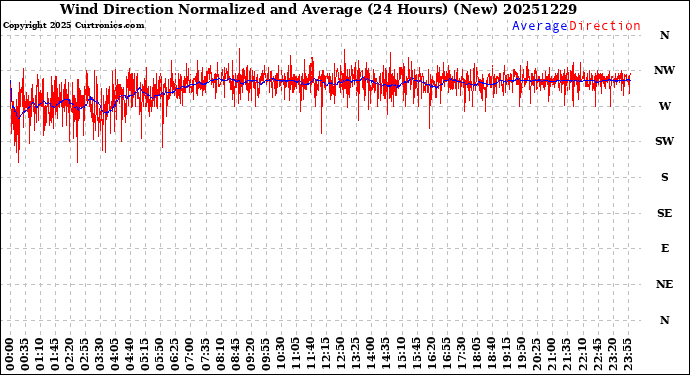Image resolution: width=690 pixels, height=375 pixels.
Task: Click the 15:45 time label
Action: (416, 354)
